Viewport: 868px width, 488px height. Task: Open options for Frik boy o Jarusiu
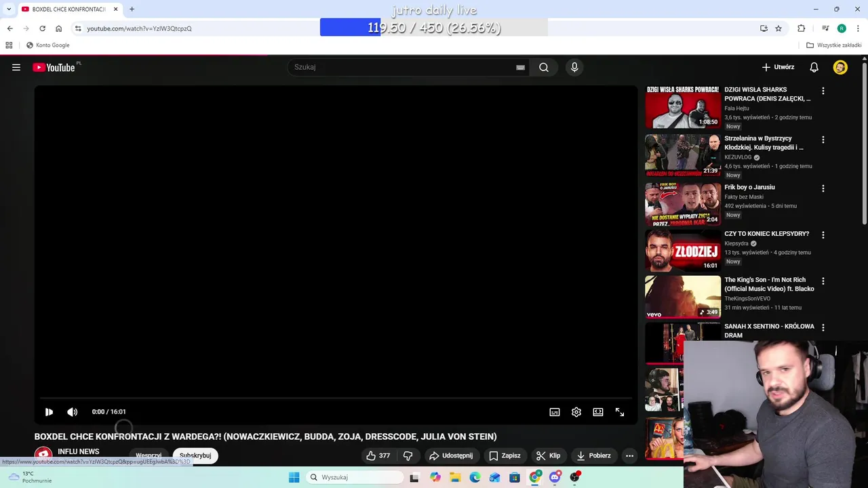pos(823,188)
